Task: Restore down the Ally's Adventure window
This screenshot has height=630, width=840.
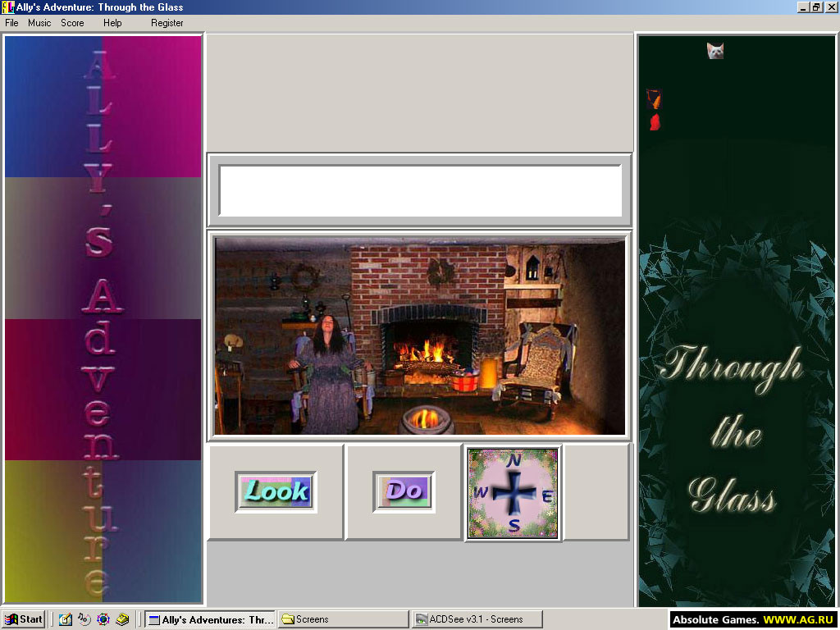Action: (x=816, y=7)
